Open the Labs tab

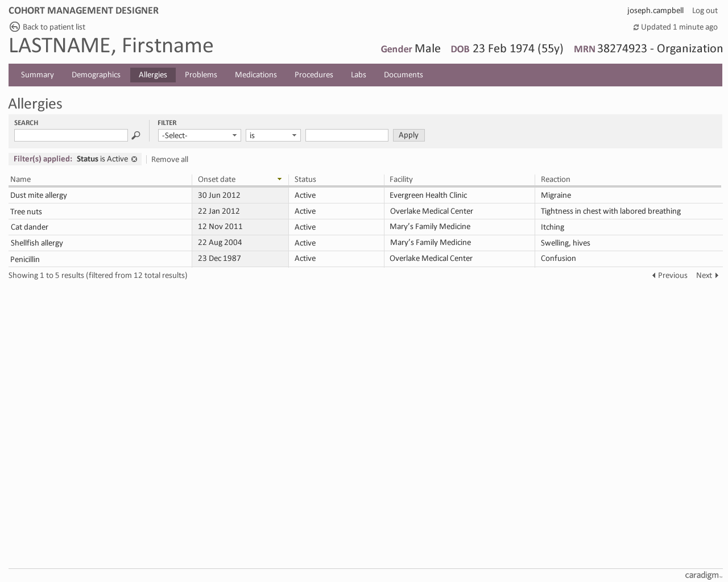(358, 75)
